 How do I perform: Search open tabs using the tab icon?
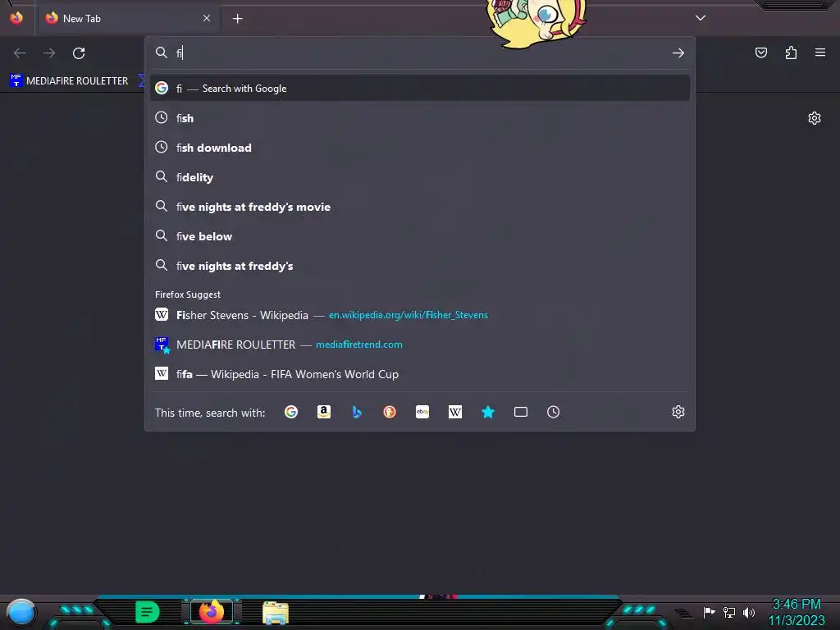pos(521,412)
